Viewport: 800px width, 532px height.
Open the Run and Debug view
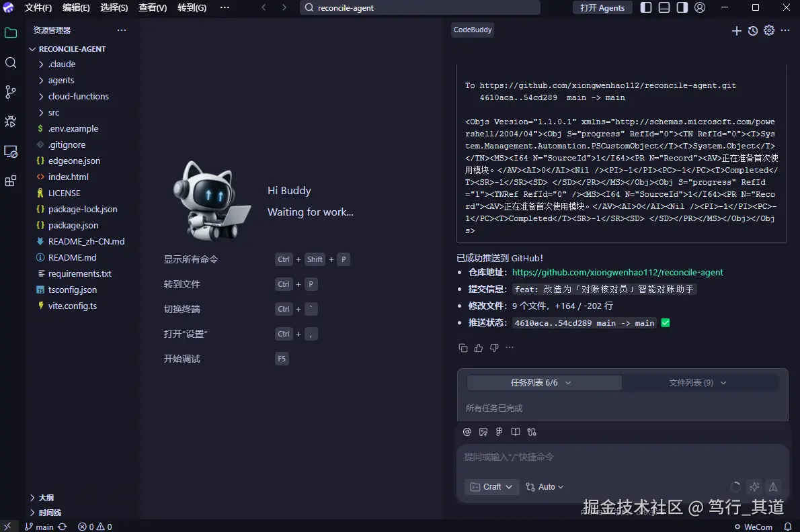click(x=11, y=122)
